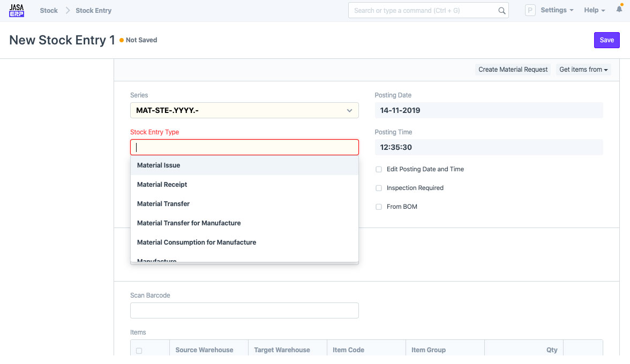The height and width of the screenshot is (364, 630).
Task: Click Create Material Request button
Action: pos(513,70)
